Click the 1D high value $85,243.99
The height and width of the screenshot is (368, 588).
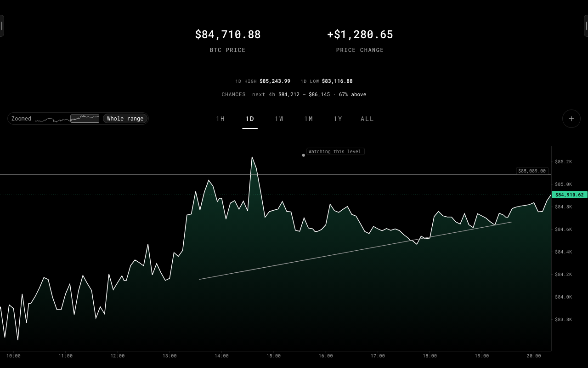click(x=275, y=81)
